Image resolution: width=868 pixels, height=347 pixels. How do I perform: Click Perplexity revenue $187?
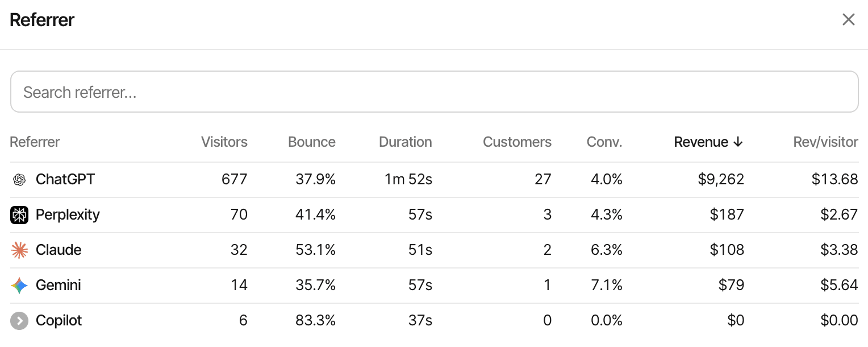pos(727,215)
